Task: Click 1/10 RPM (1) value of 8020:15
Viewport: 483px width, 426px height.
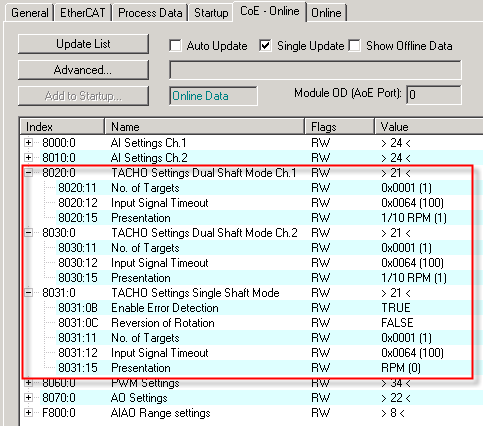Action: point(414,218)
